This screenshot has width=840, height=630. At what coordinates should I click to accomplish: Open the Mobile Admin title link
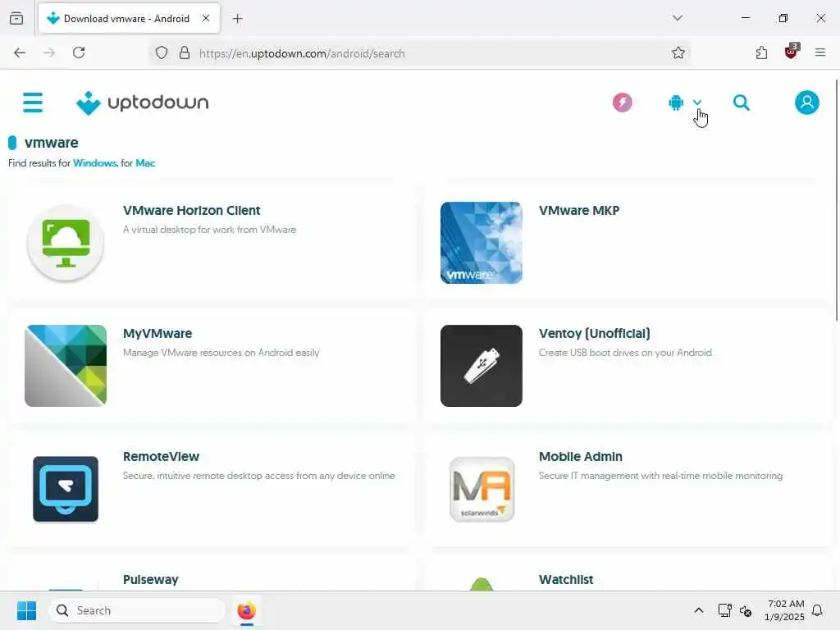click(581, 456)
